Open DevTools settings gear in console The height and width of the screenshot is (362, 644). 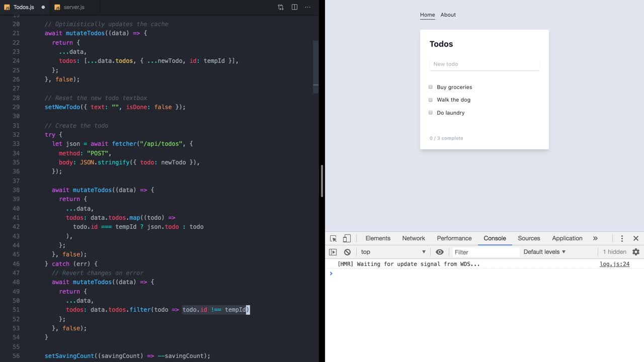(x=635, y=252)
